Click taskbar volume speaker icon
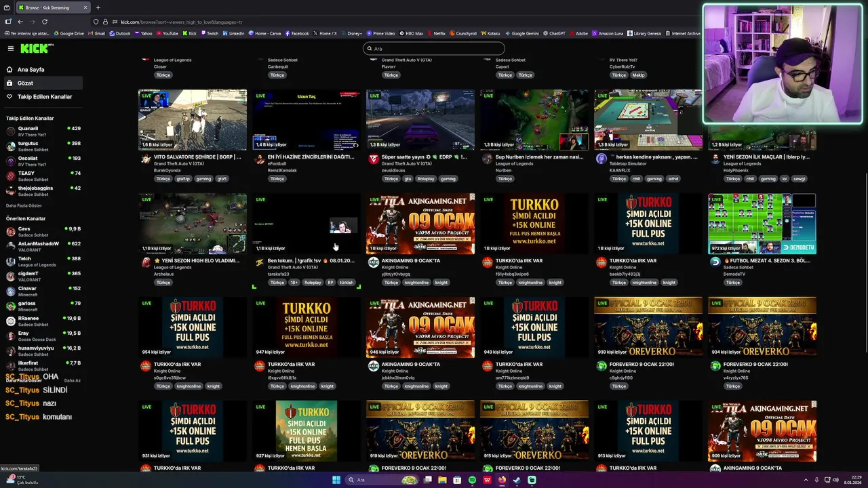This screenshot has width=868, height=488. point(835,480)
